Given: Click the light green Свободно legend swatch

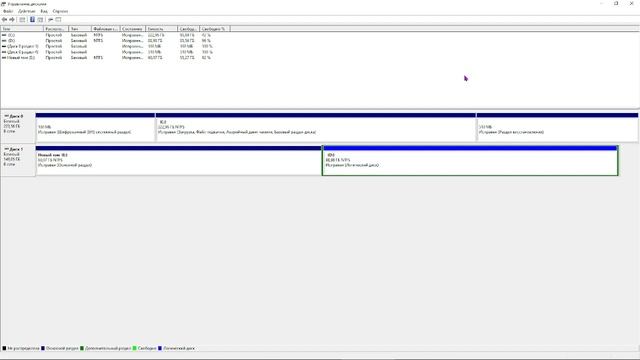Looking at the screenshot, I should 134,348.
